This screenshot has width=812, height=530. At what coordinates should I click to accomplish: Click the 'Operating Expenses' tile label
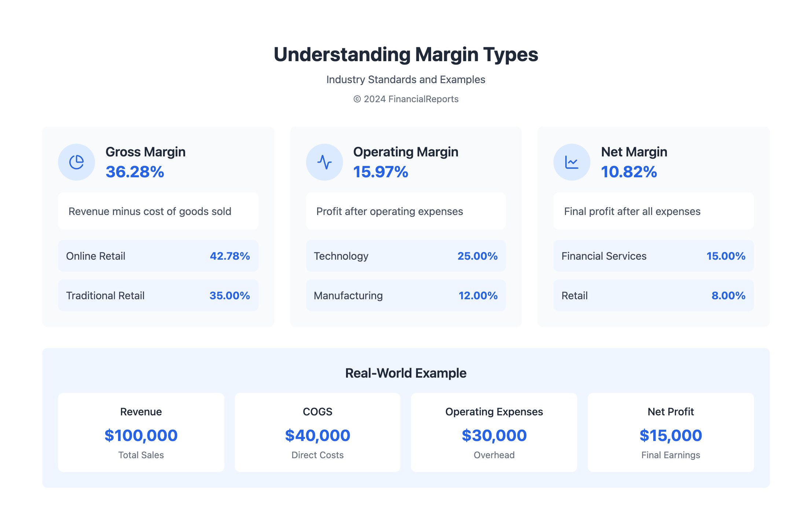(494, 412)
